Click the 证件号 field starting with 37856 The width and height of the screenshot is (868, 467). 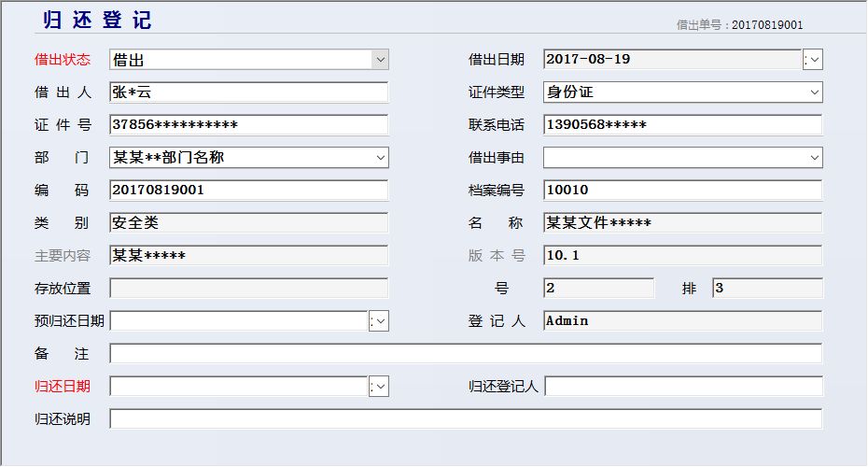coord(248,124)
